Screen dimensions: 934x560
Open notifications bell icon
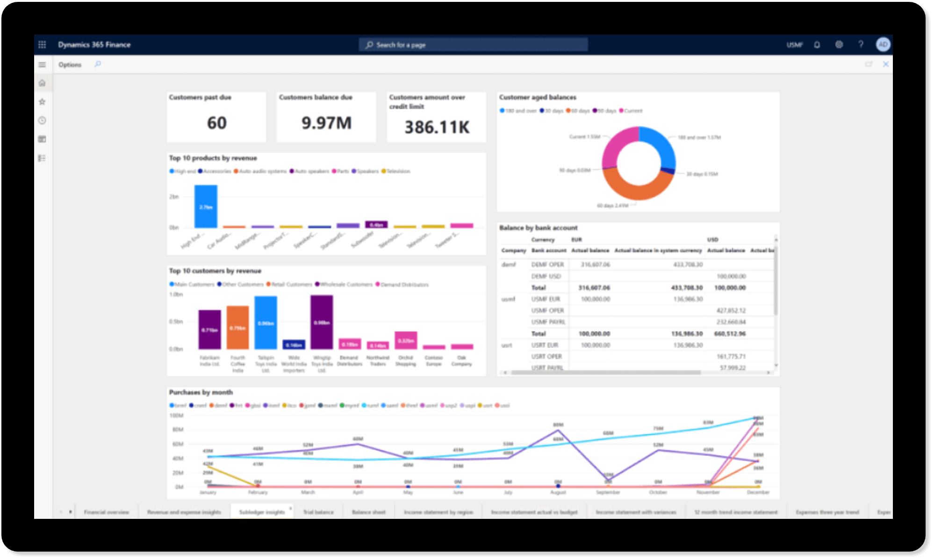point(817,45)
